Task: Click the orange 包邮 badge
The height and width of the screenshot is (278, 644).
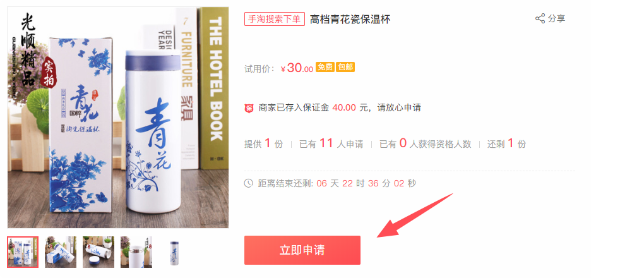Action: pyautogui.click(x=345, y=67)
